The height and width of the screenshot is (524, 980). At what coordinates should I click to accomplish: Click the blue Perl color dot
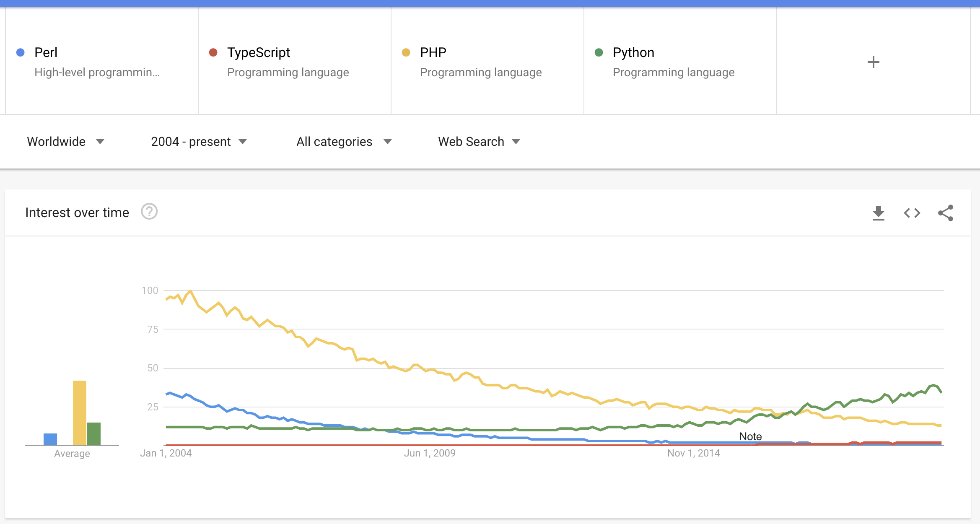click(x=20, y=52)
